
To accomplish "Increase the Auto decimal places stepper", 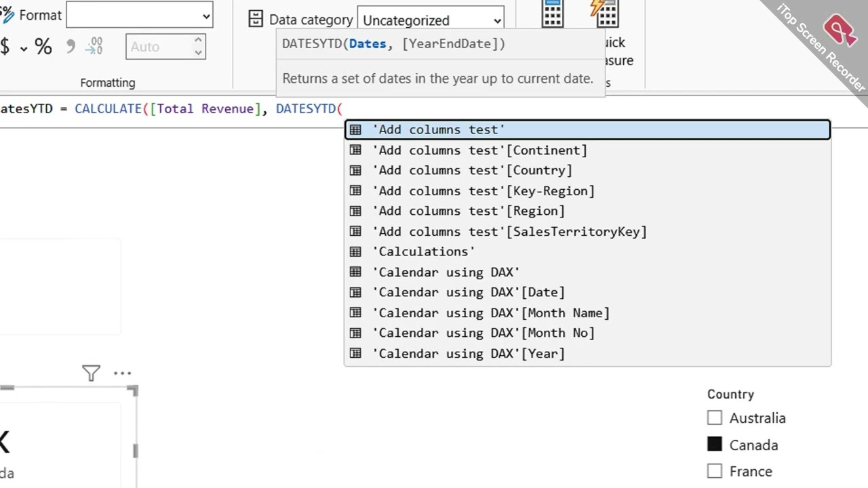I will (x=198, y=41).
